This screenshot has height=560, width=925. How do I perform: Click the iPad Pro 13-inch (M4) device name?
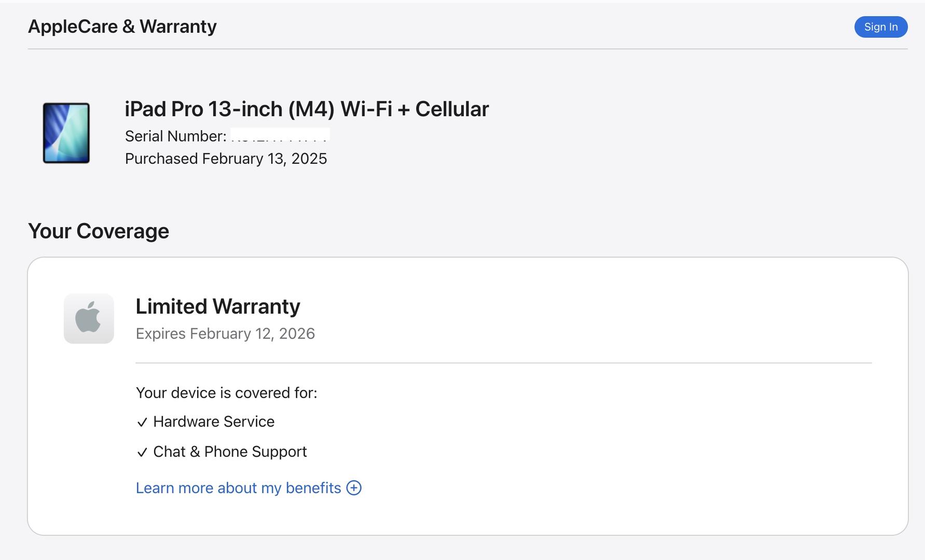307,109
